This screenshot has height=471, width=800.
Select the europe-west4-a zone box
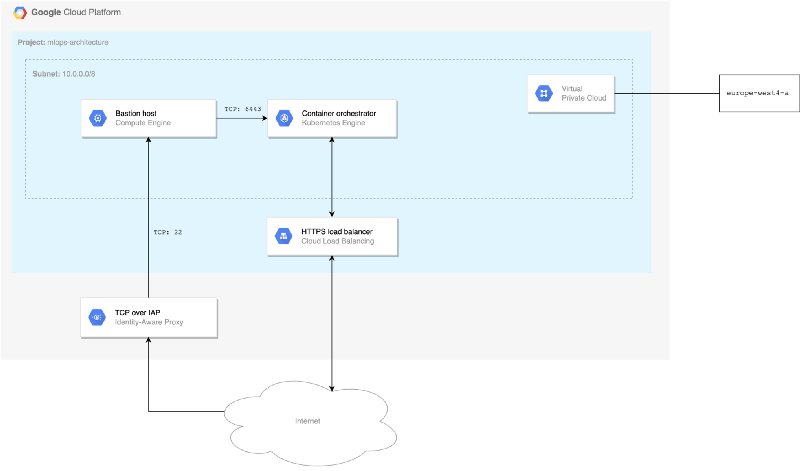(x=757, y=92)
